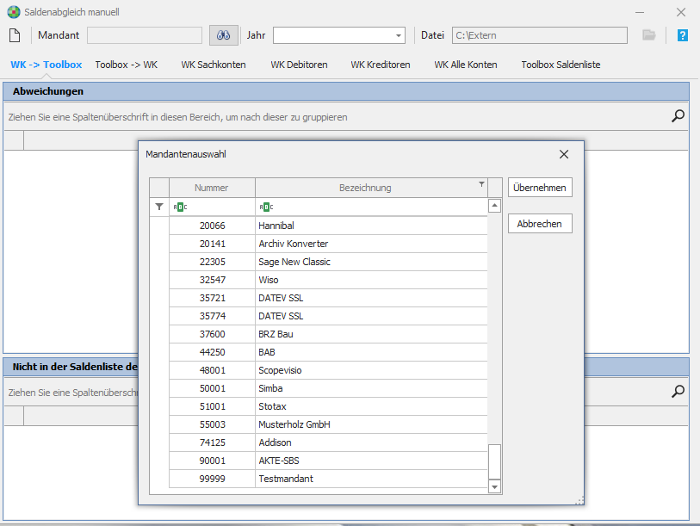Select row AKTE-SBS
Image resolution: width=700 pixels, height=526 pixels.
[328, 461]
